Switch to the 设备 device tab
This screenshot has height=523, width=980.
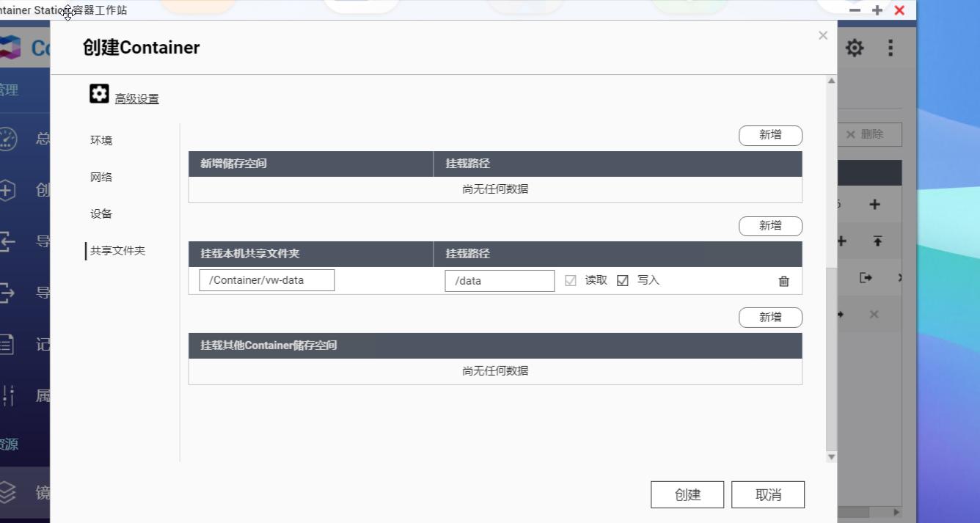(100, 213)
